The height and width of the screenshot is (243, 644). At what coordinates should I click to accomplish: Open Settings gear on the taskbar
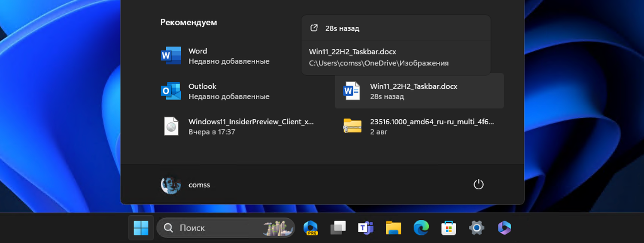pyautogui.click(x=477, y=228)
